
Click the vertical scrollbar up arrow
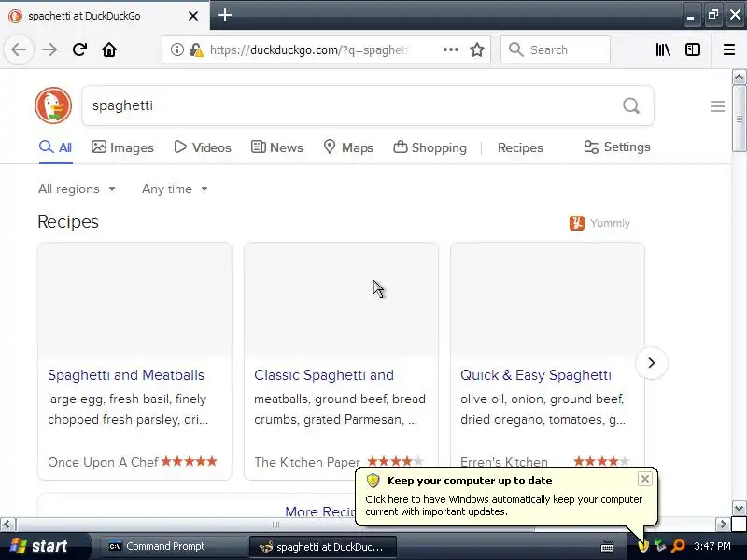(x=739, y=77)
